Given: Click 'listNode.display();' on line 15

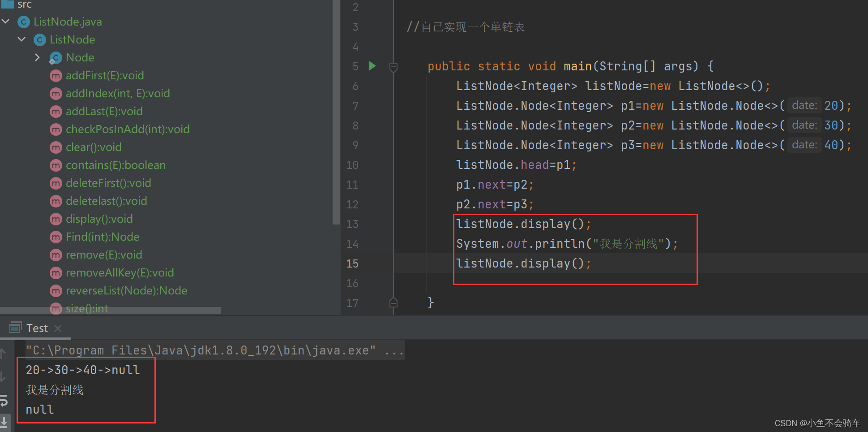Looking at the screenshot, I should click(524, 264).
